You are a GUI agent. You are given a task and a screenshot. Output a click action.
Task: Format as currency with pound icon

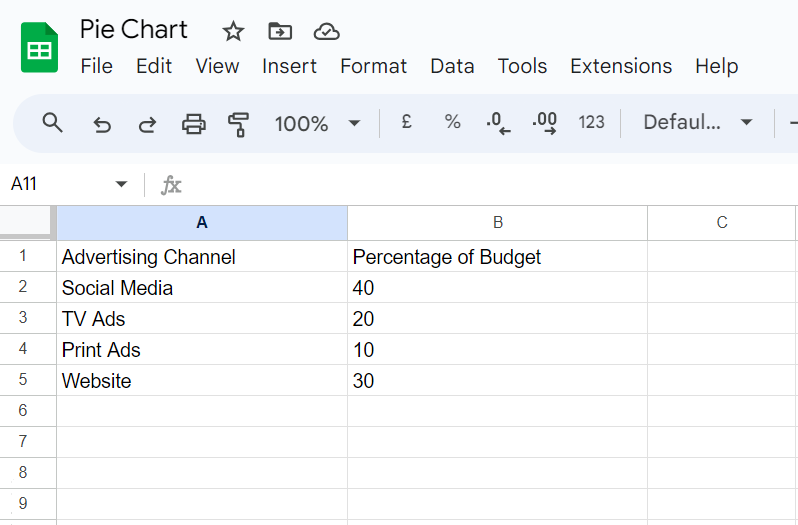coord(406,122)
